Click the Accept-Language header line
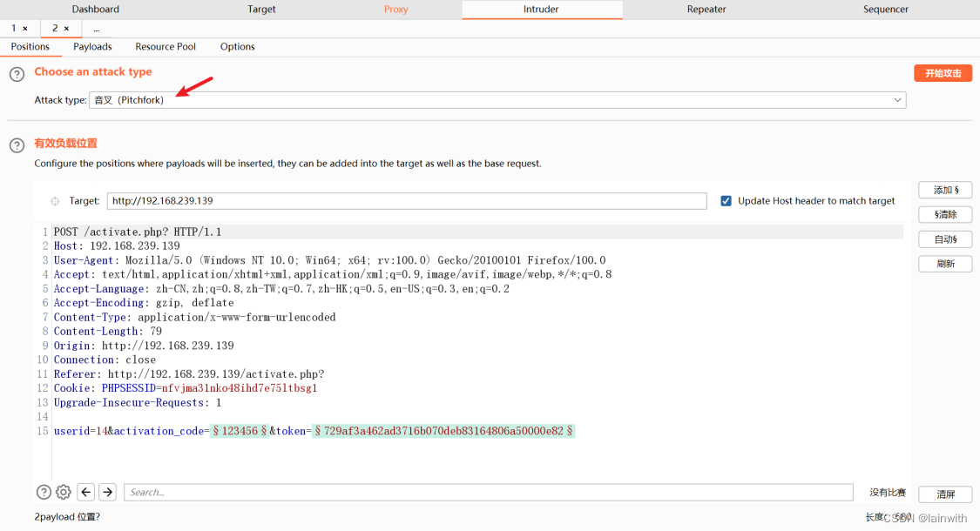 tap(281, 289)
